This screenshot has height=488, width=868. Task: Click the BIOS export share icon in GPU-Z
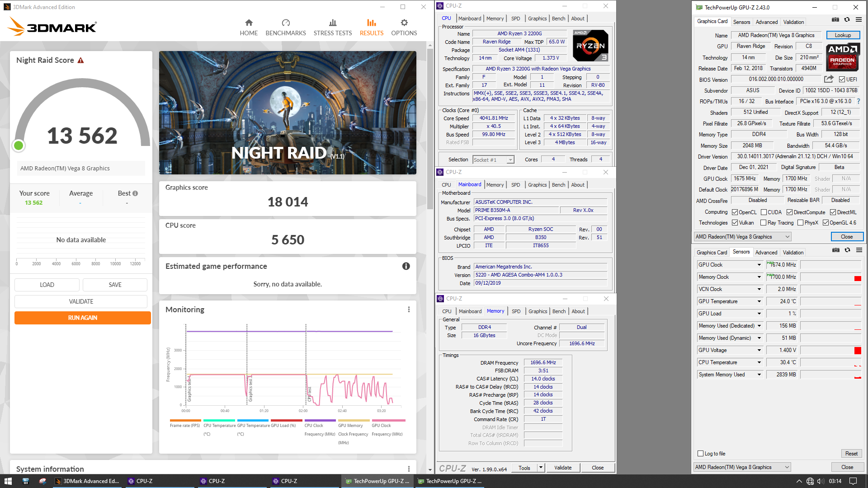829,79
